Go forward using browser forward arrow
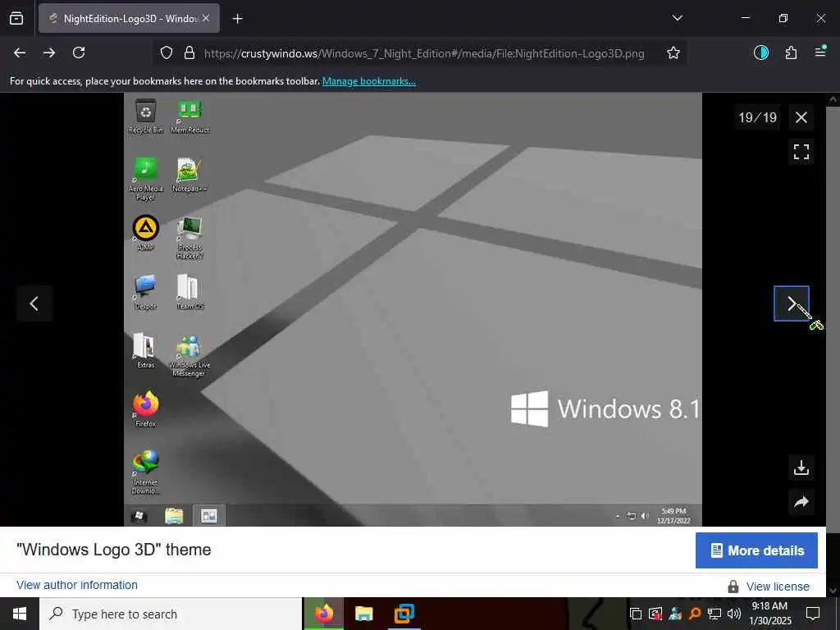 (49, 52)
